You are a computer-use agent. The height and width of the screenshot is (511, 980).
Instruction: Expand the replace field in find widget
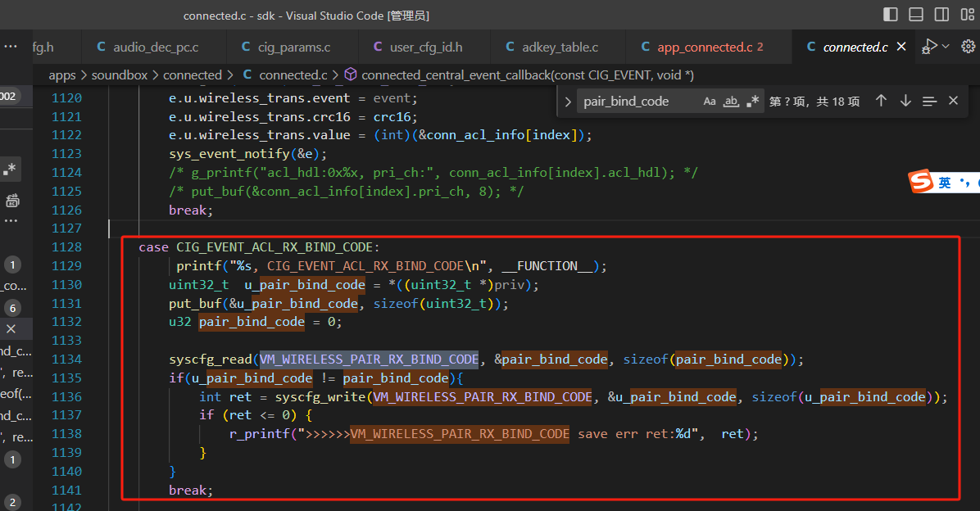[568, 102]
